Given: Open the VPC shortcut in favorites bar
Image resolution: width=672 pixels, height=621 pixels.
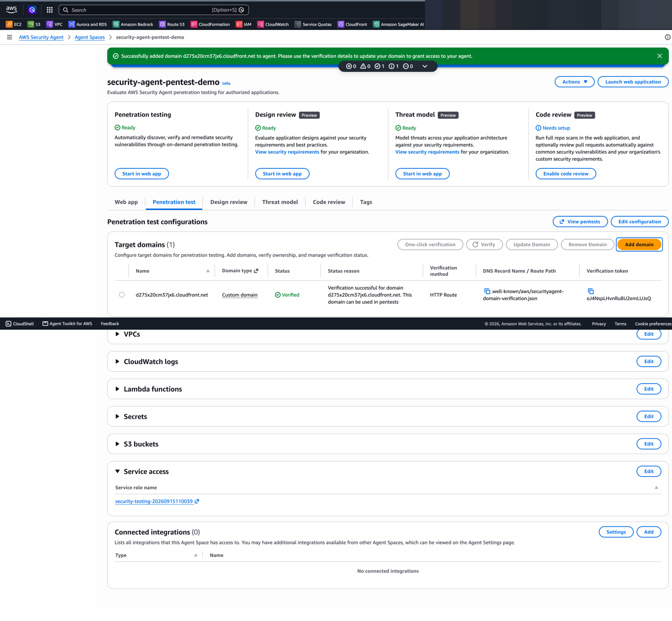Looking at the screenshot, I should tap(54, 24).
